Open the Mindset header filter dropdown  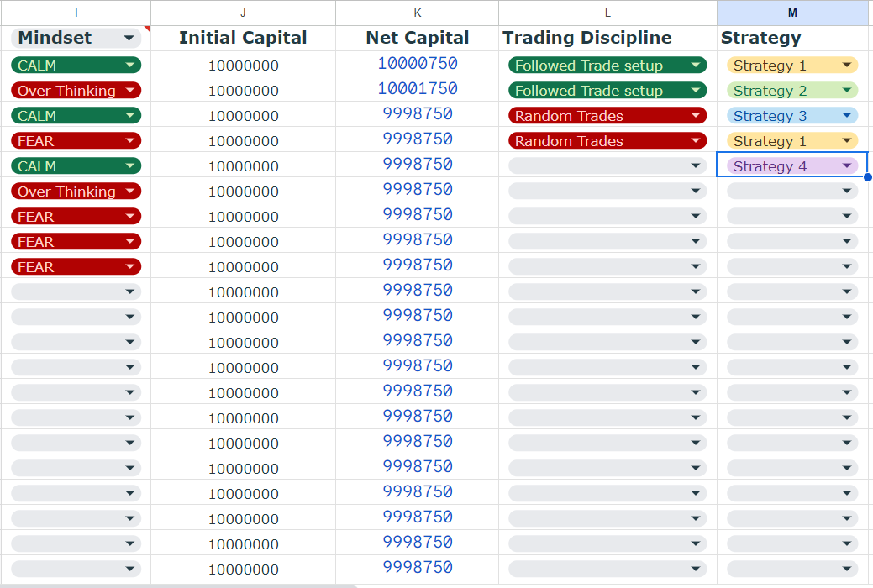click(129, 39)
